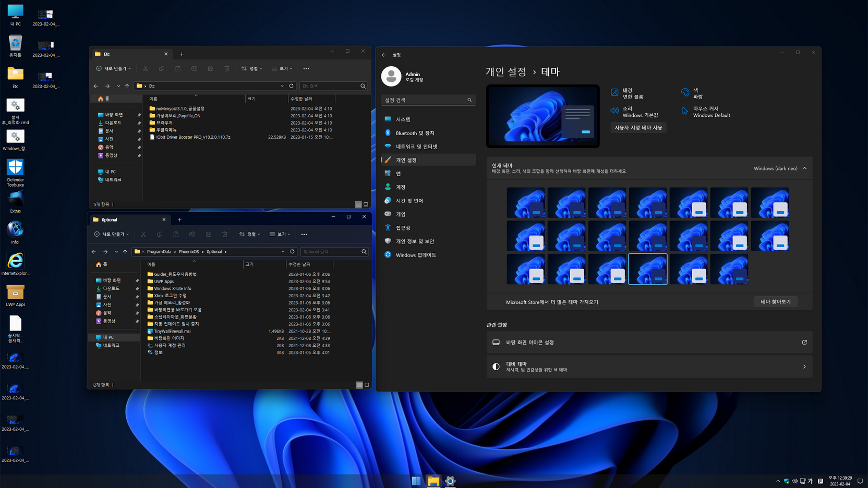Click the browse themes button
This screenshot has width=868, height=488.
[x=776, y=302]
